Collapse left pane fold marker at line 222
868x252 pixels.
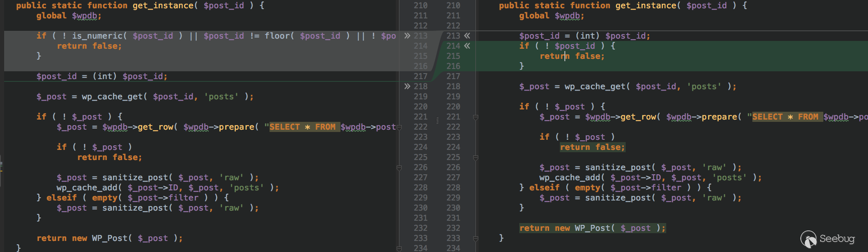click(399, 127)
